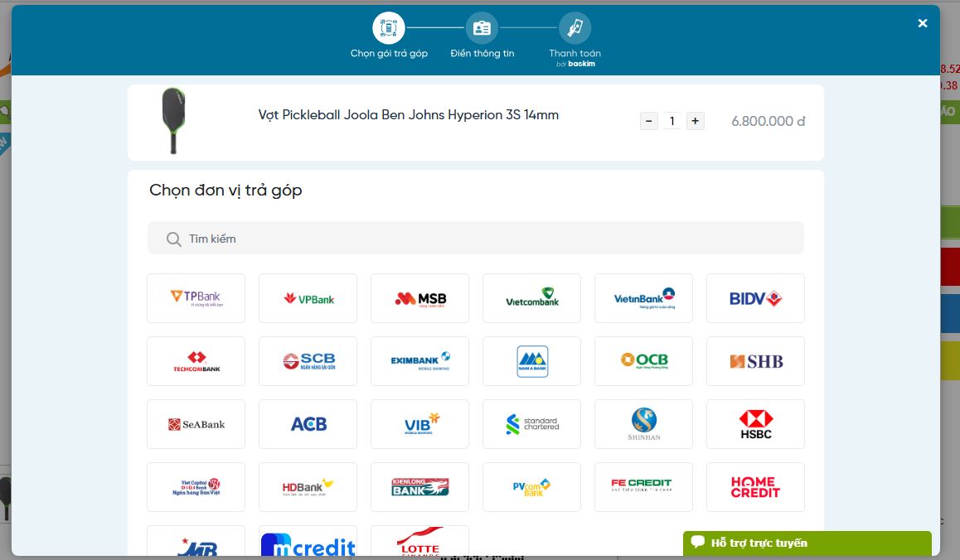Pick the Lotte Finance tile
Image resolution: width=960 pixels, height=560 pixels.
(x=420, y=541)
